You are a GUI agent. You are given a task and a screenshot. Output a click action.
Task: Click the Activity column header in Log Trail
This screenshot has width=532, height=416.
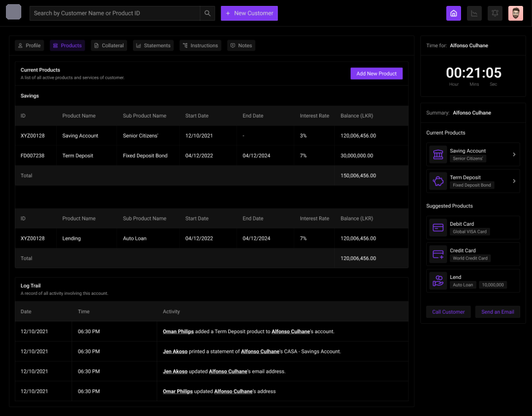click(x=171, y=311)
